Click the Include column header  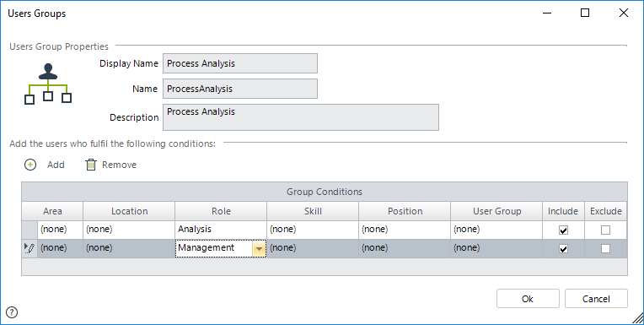coord(563,211)
